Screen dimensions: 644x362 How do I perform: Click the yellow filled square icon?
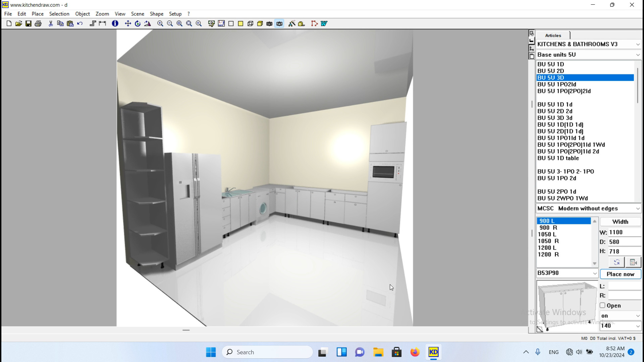pos(240,23)
